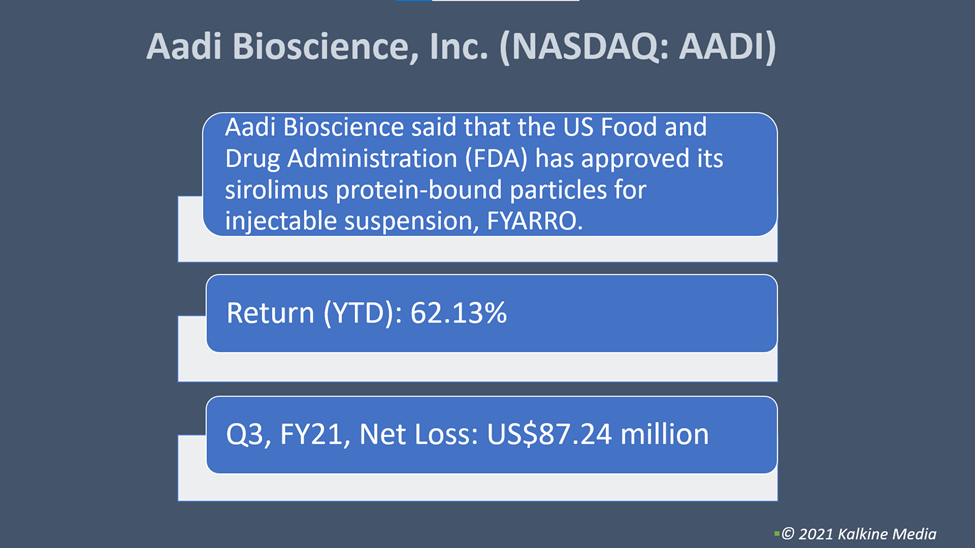Click the Aadi Bioscience, Inc. slide title

pos(461,47)
